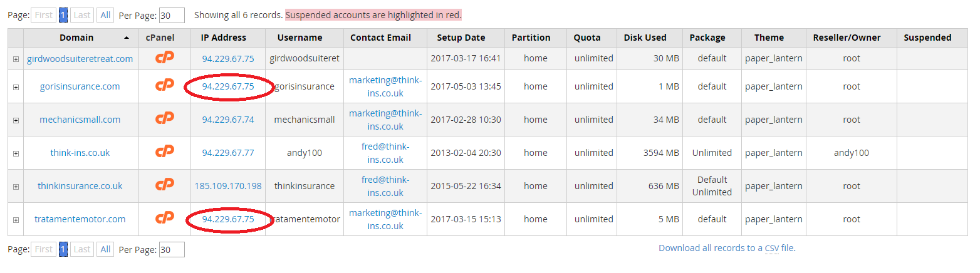The width and height of the screenshot is (980, 273).
Task: Click IP address 185.109.170.198 link
Action: pos(228,185)
